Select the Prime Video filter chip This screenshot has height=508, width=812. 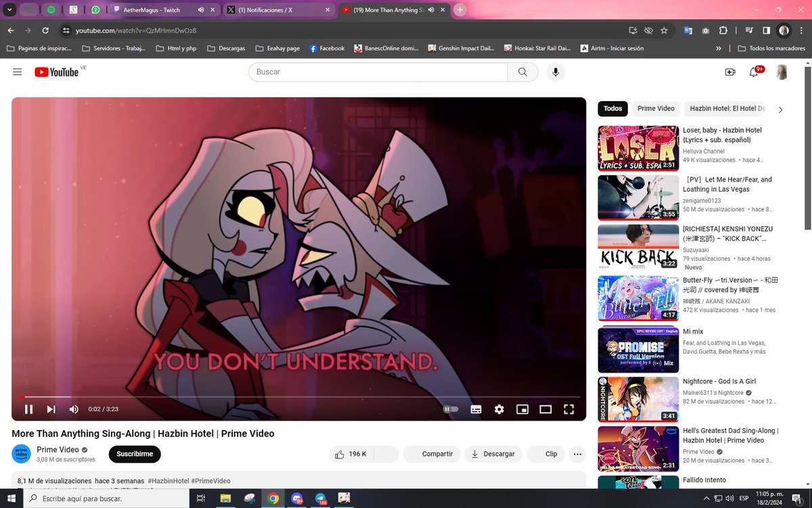(656, 108)
